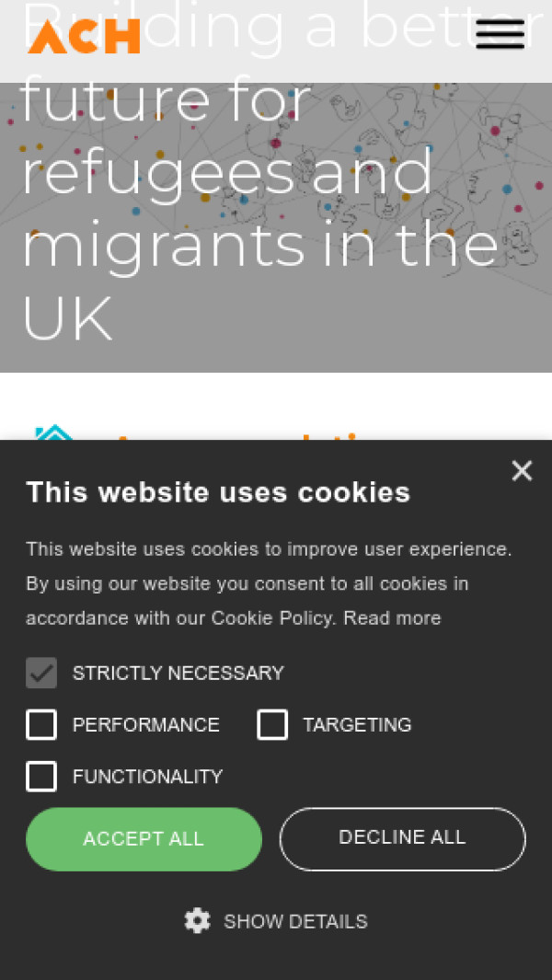Click the "This website uses cookies" title
Screen dimensions: 552x980
point(218,492)
